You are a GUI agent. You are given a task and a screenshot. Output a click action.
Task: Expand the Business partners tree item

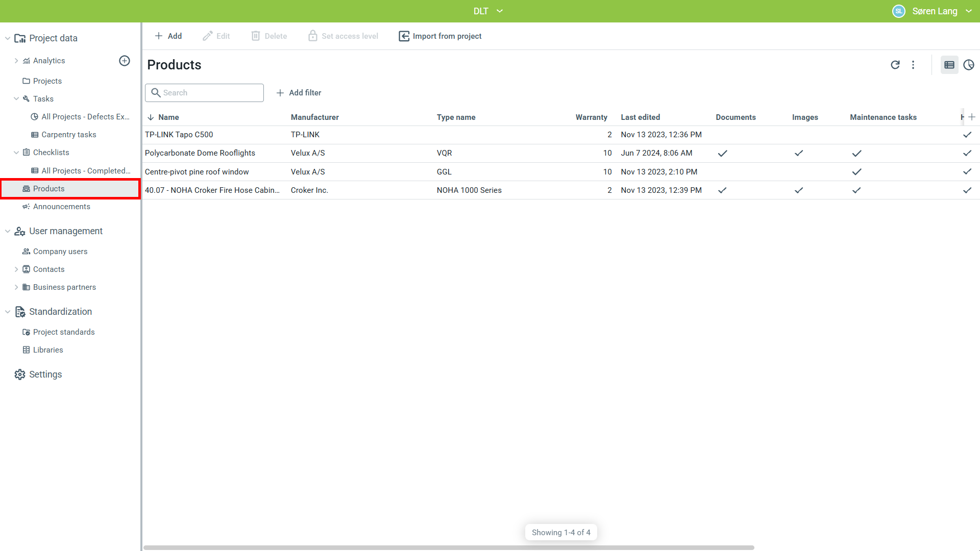click(x=16, y=287)
